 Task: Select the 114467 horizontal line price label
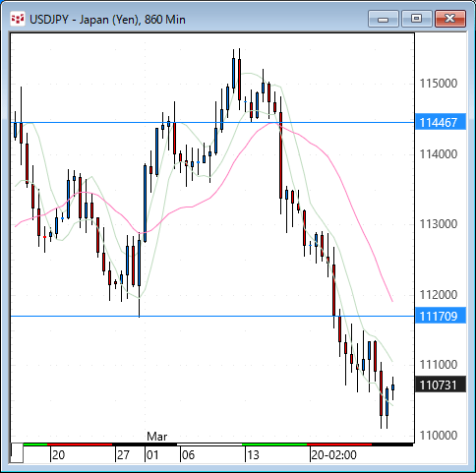(x=441, y=122)
